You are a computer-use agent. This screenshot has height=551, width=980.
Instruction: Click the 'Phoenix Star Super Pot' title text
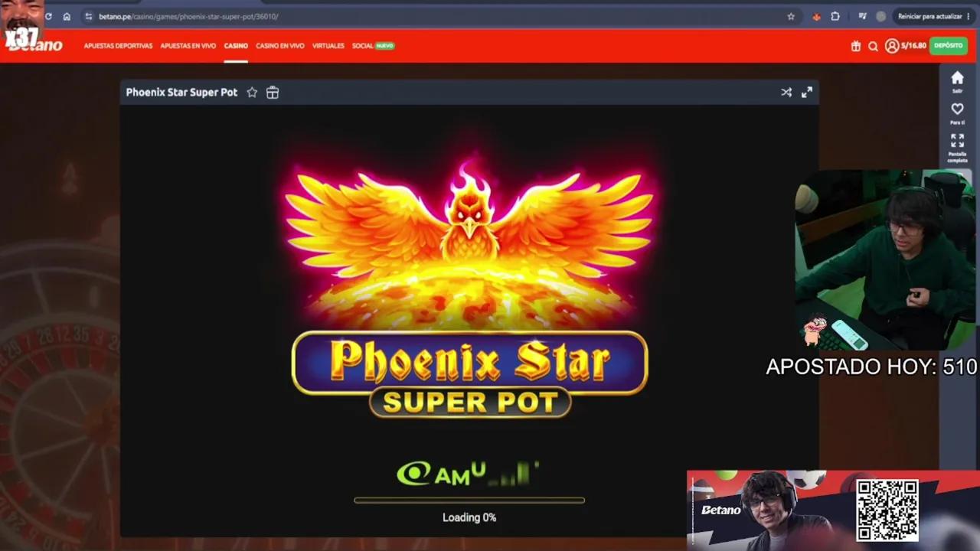181,93
